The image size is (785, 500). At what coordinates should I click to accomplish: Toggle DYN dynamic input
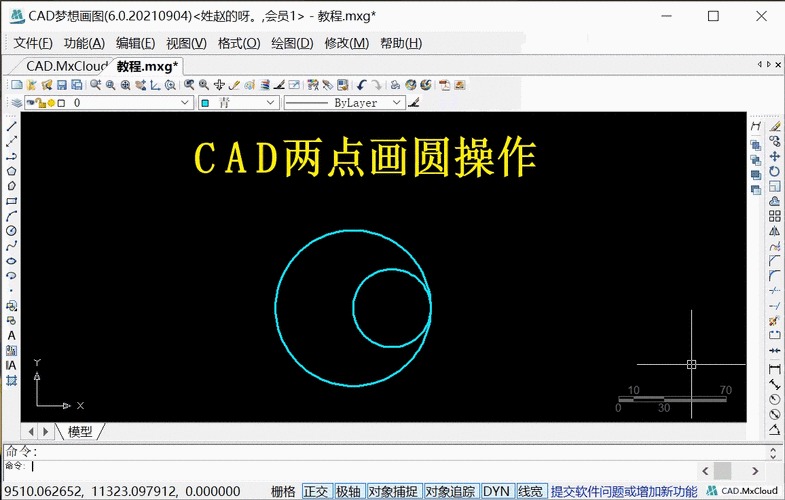pos(497,491)
